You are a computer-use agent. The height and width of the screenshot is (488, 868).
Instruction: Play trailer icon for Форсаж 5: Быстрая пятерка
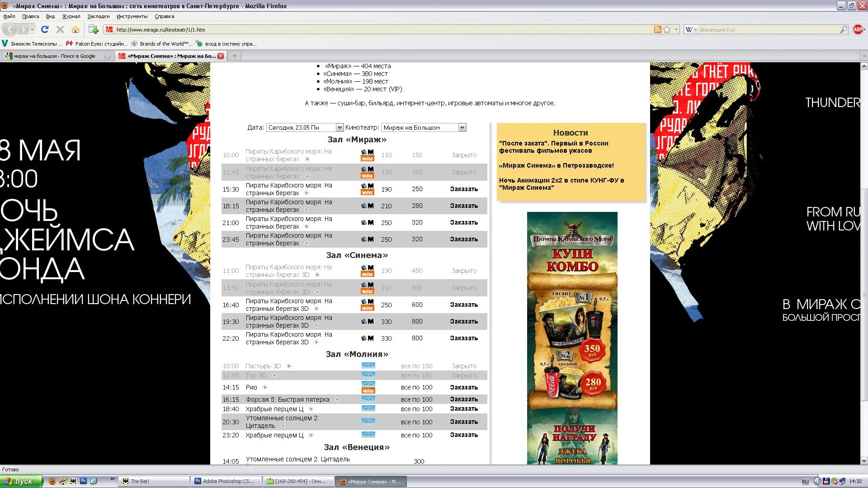point(337,399)
